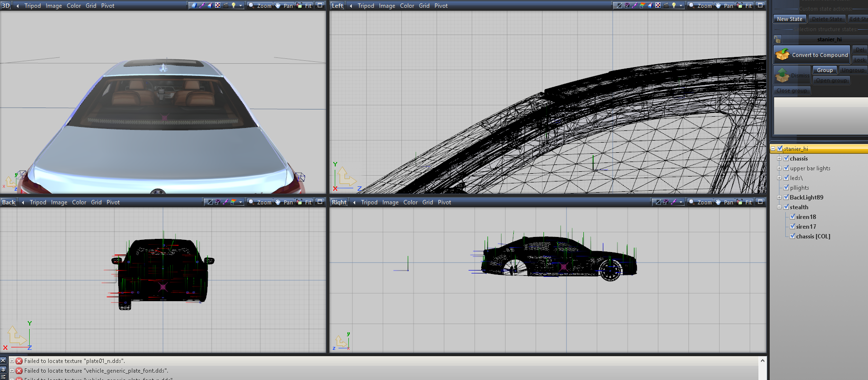Click the padlock icon beside stanier_hi
Image resolution: width=868 pixels, height=380 pixels.
coord(778,39)
